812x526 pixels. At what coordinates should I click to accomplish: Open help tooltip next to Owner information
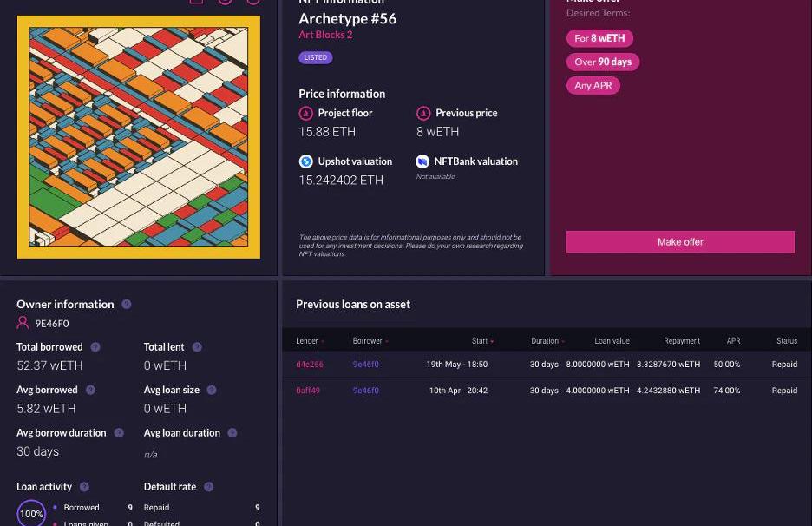127,305
